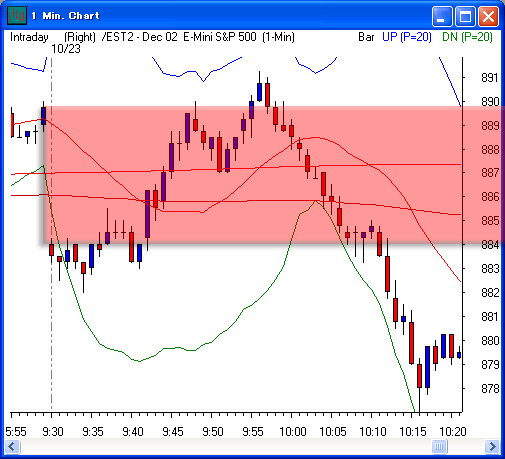The image size is (505, 459).
Task: Click the 10/23 date marker
Action: (66, 49)
